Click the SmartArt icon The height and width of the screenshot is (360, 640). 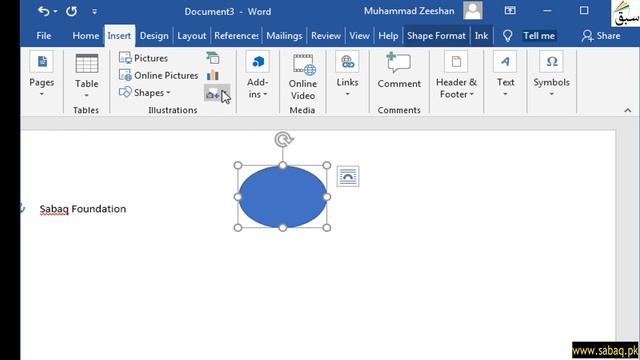coord(213,58)
